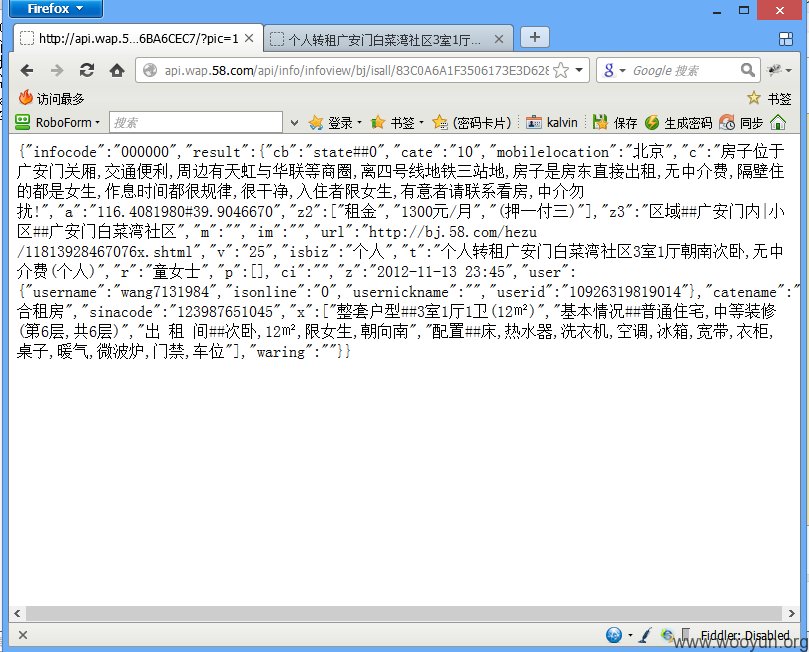Click the RoboForm green home icon
The image size is (809, 652).
778,122
